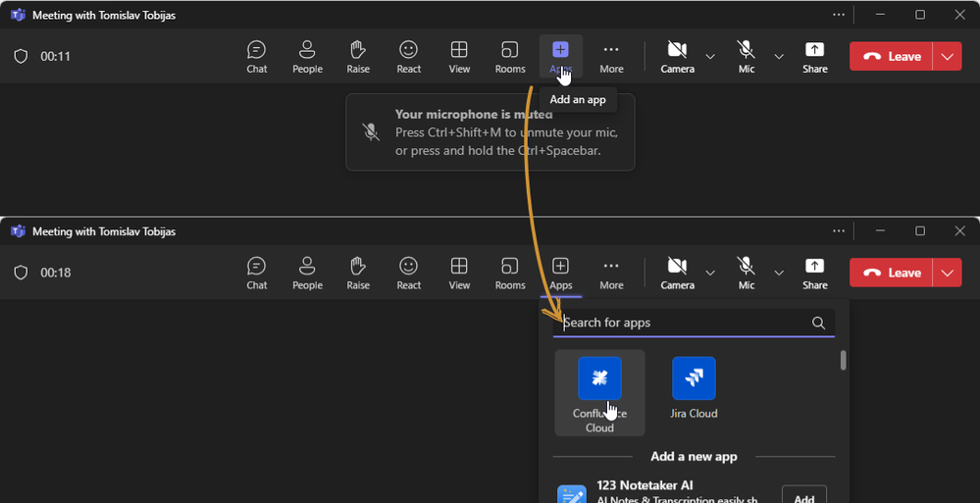This screenshot has height=503, width=980.
Task: Click the magnifier icon in app search
Action: 818,323
